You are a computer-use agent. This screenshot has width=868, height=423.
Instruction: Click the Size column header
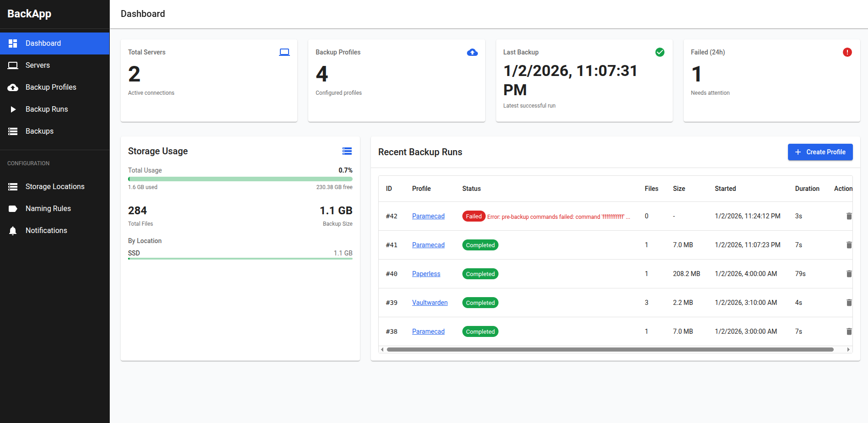point(679,189)
